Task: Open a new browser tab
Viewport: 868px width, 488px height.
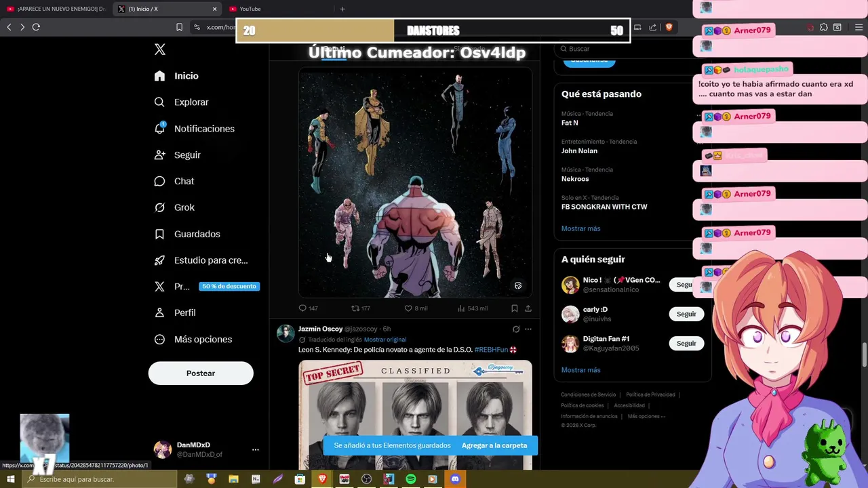Action: click(x=342, y=9)
